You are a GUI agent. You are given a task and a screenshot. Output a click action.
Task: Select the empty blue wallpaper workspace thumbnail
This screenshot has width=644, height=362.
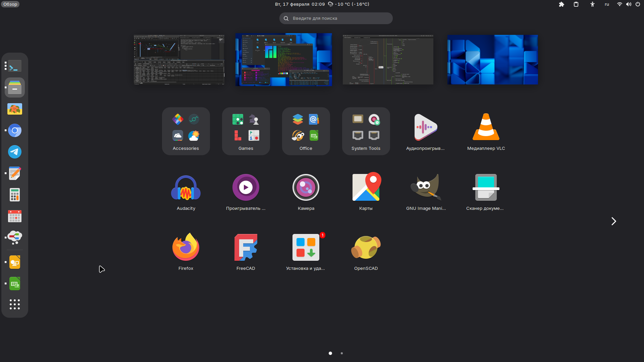point(492,60)
